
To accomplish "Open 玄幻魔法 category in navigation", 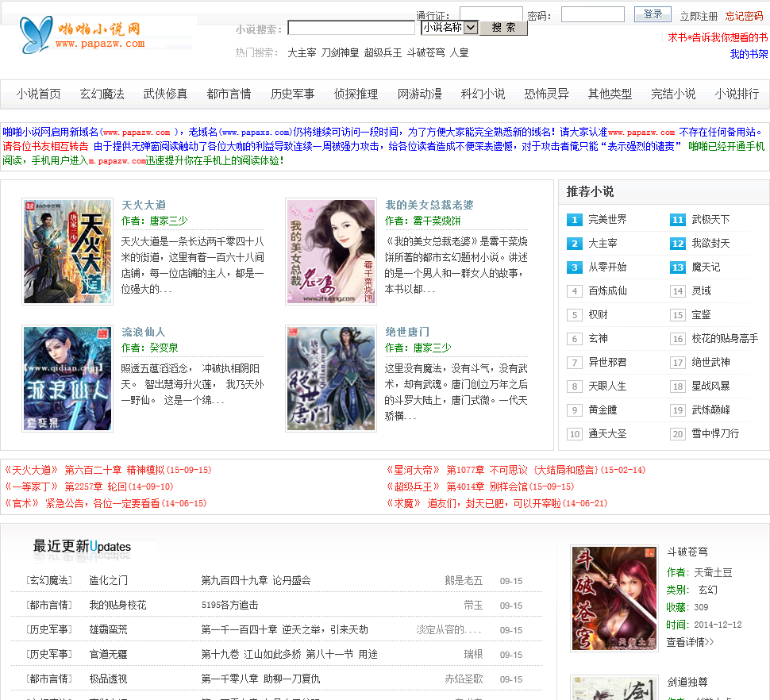I will click(102, 94).
